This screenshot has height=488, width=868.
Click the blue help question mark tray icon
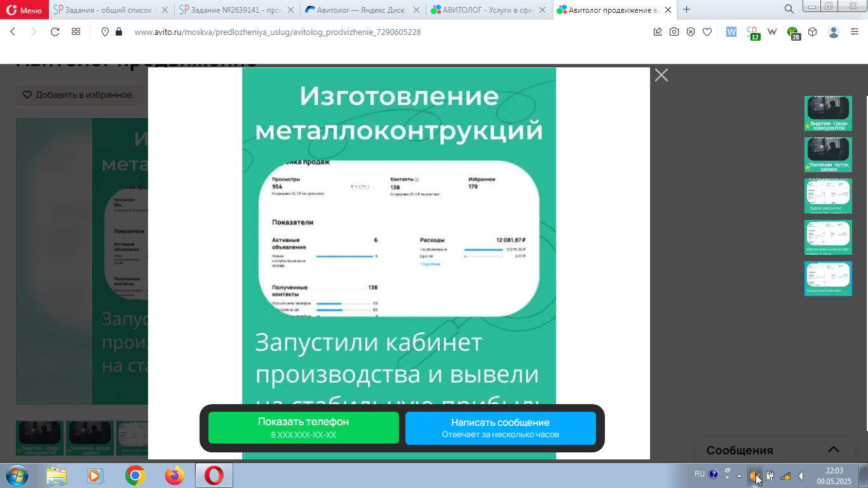pyautogui.click(x=714, y=475)
